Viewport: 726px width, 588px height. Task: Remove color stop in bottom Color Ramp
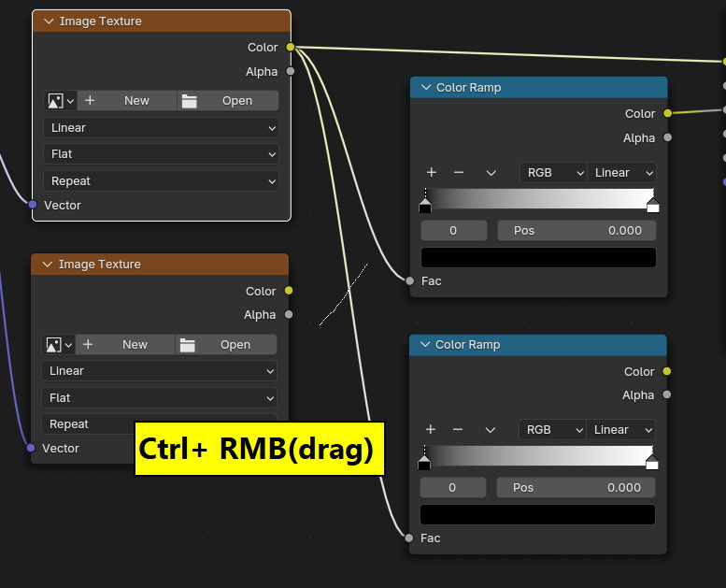458,429
